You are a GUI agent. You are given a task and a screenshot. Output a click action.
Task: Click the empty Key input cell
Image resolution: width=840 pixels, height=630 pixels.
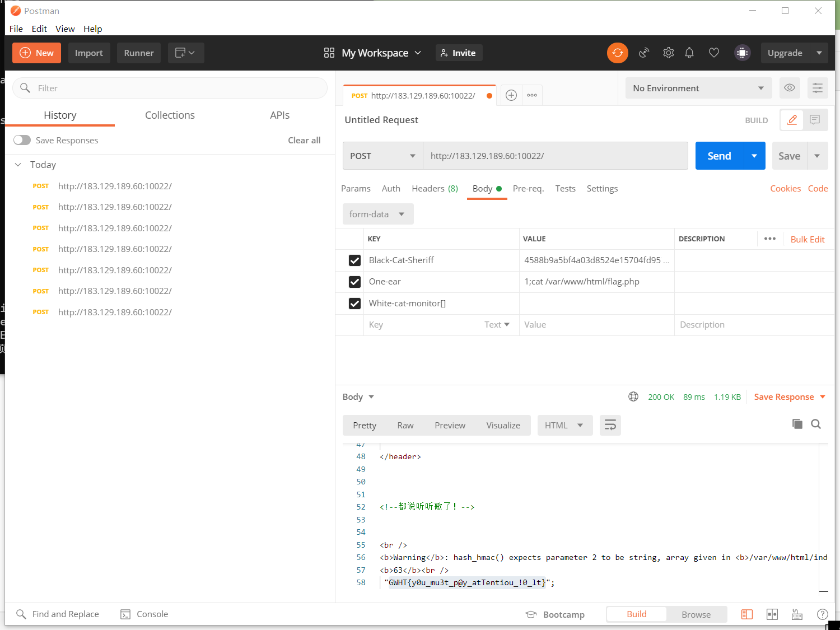click(x=424, y=325)
